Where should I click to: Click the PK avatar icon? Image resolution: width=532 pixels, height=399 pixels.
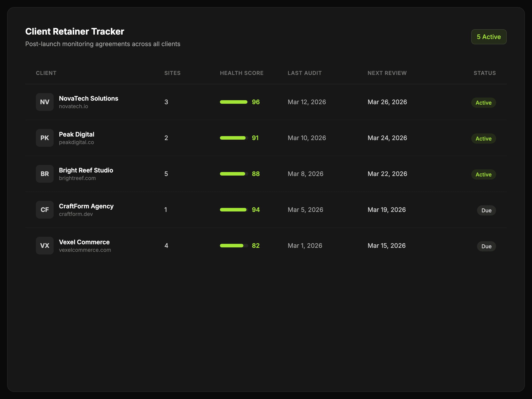click(x=45, y=138)
